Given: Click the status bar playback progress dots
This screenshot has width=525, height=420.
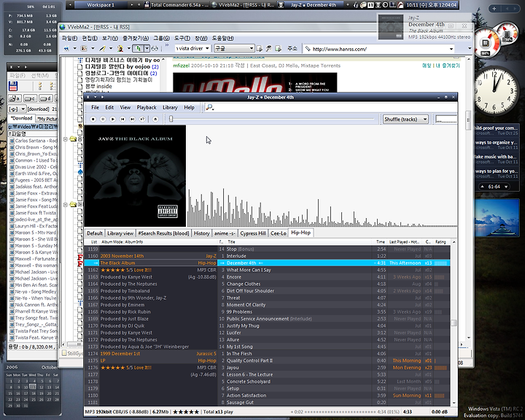Looking at the screenshot, I should pos(341,412).
